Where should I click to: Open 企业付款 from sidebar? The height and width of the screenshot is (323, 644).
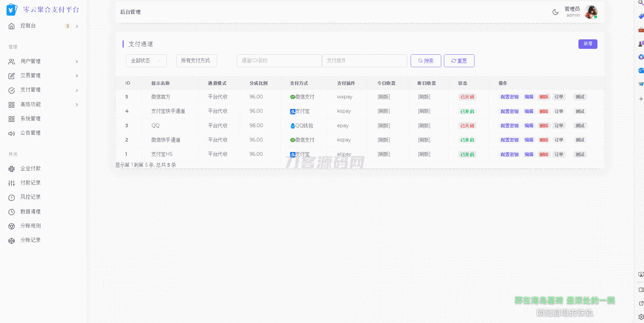pos(31,169)
